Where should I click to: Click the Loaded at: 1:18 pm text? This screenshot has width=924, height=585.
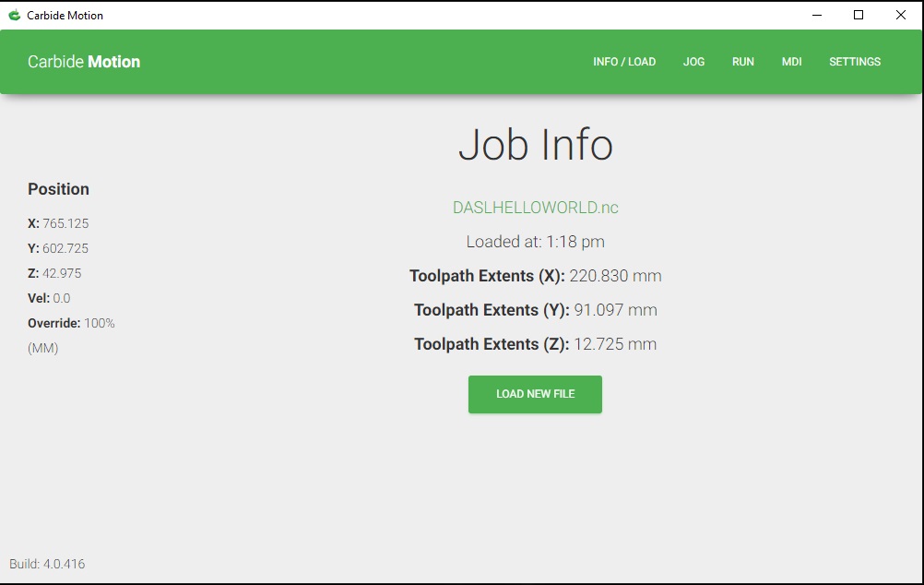[535, 242]
